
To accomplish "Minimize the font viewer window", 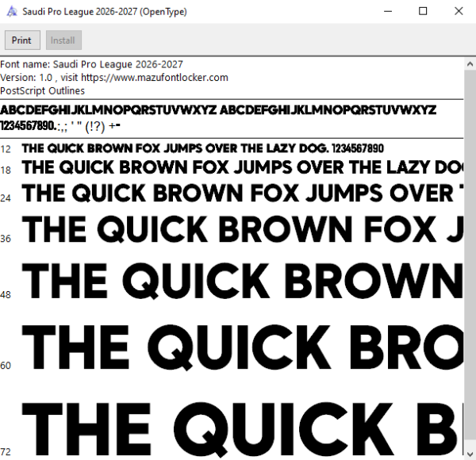I will coord(388,12).
